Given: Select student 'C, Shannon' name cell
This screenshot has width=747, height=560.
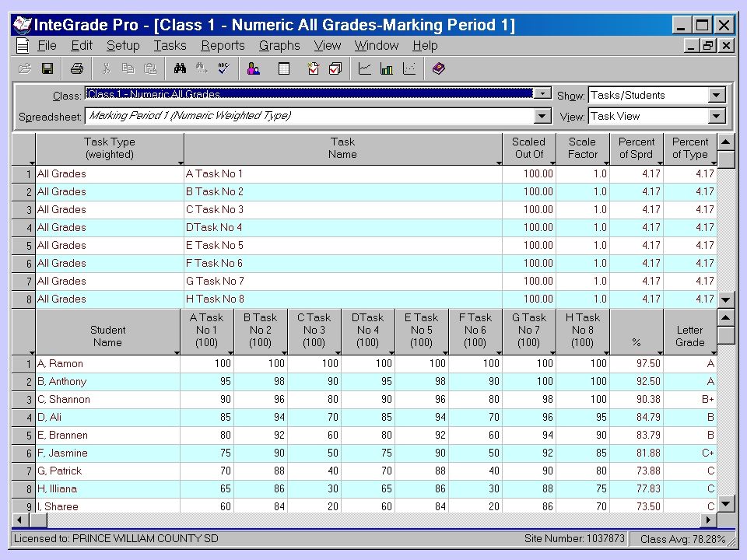Looking at the screenshot, I should point(107,399).
